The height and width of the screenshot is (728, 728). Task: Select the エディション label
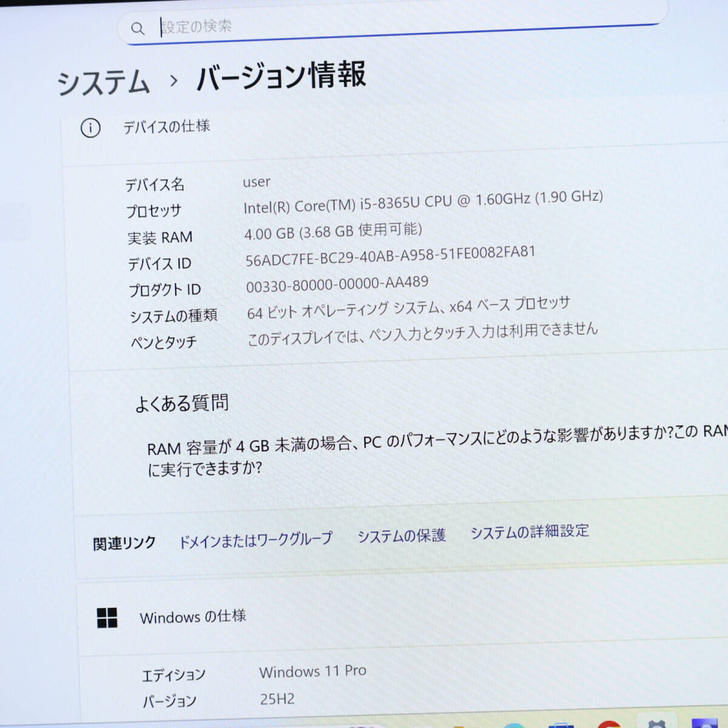point(174,675)
